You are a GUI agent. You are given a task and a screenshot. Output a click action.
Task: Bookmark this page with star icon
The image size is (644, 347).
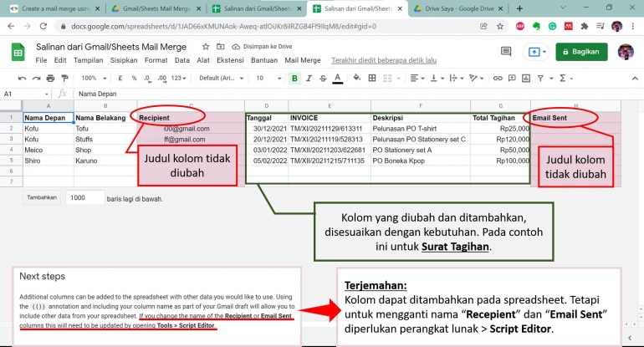click(x=500, y=26)
